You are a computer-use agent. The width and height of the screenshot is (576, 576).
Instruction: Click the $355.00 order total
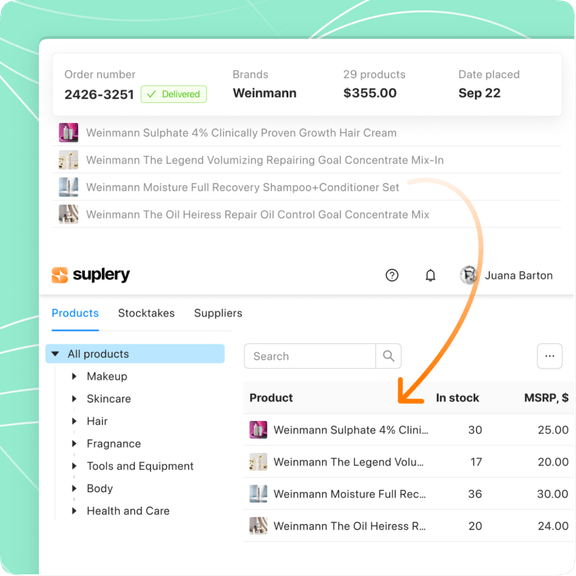coord(370,93)
